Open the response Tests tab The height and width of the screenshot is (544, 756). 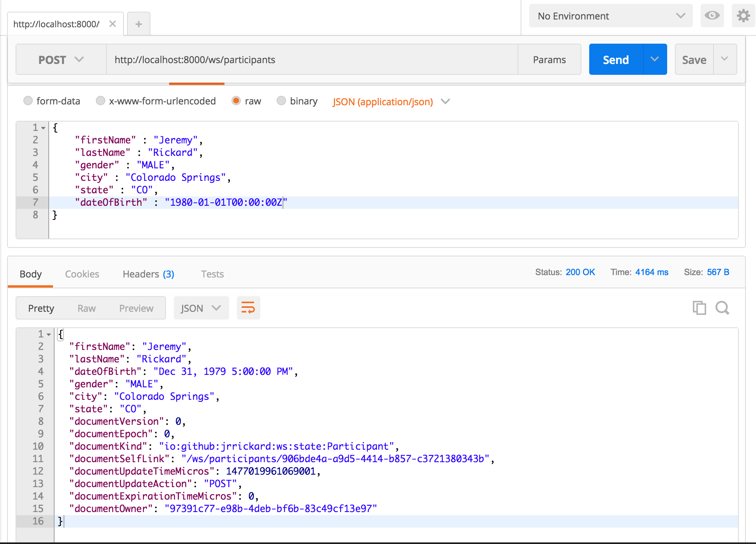pos(212,274)
